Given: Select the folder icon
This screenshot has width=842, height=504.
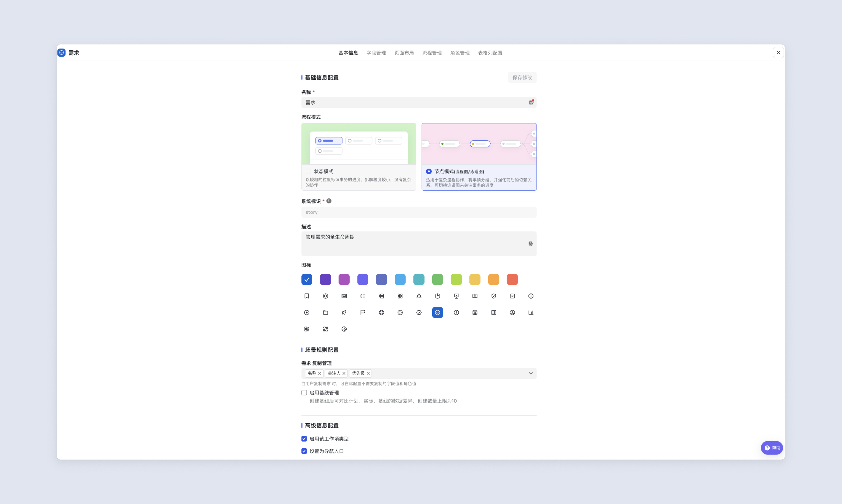Looking at the screenshot, I should 325,312.
